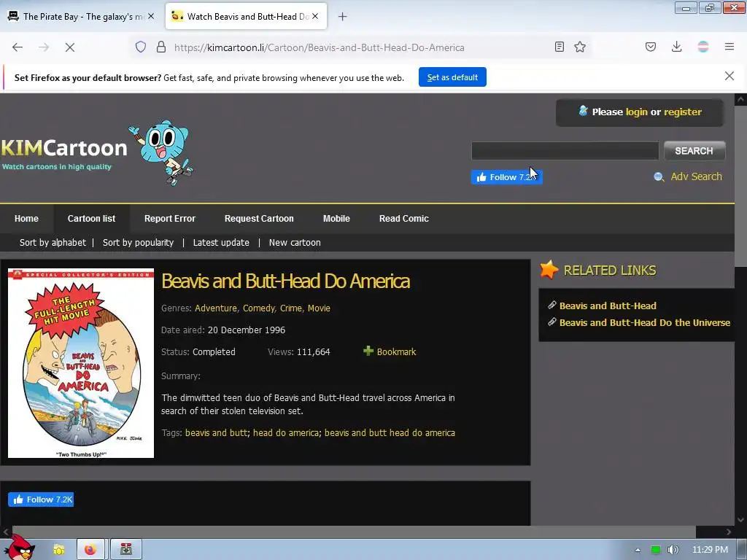Open the Read Comic menu item
Viewport: 747px width, 560px height.
[x=404, y=219]
